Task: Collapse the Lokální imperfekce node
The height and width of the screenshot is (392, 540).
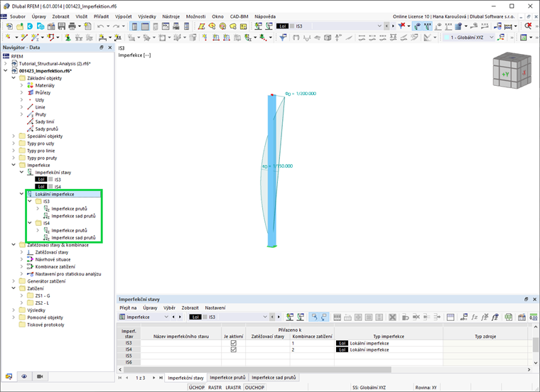Action: point(21,194)
